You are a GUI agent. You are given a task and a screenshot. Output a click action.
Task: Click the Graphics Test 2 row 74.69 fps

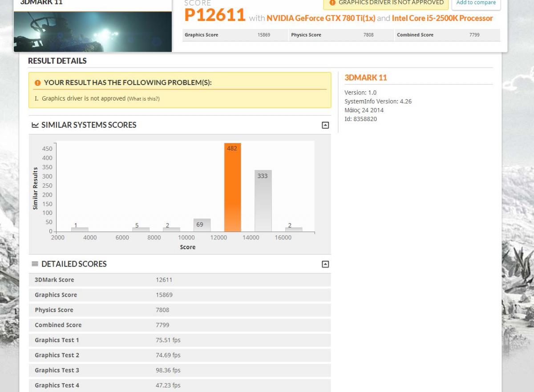180,356
